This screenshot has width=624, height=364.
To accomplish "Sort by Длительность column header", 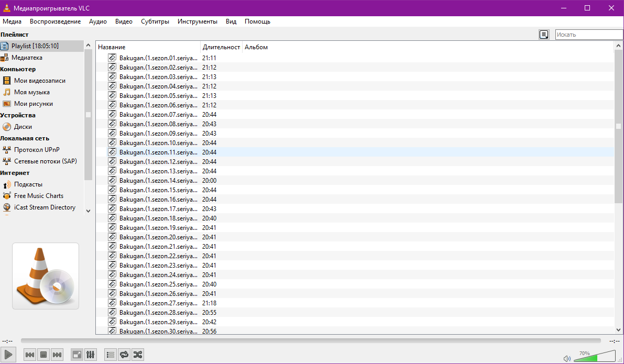I will [221, 47].
